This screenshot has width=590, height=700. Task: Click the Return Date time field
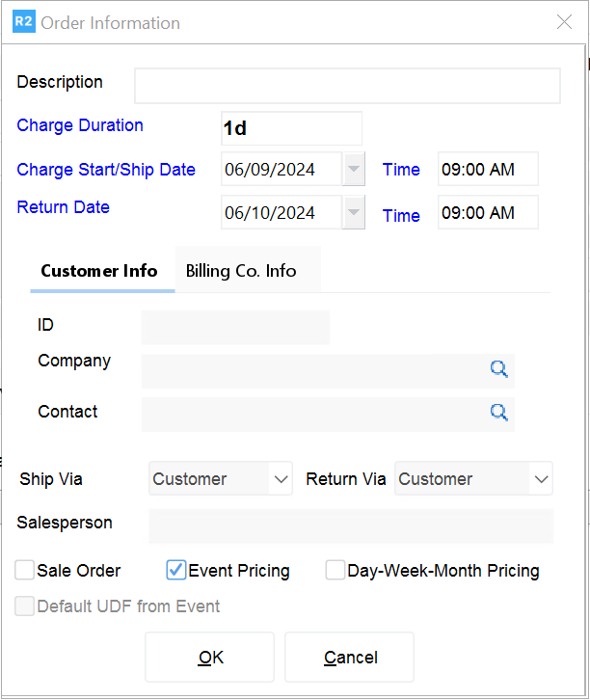pos(487,213)
